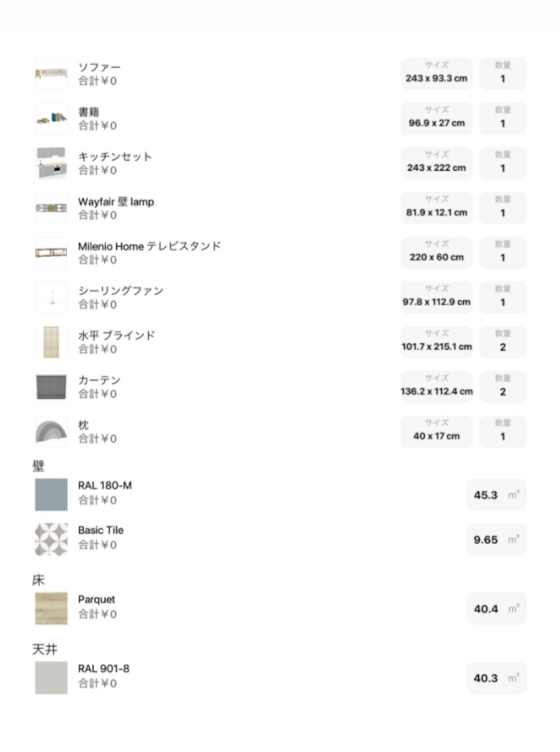
Task: Choose the Parquet floor material swatch
Action: [x=51, y=608]
